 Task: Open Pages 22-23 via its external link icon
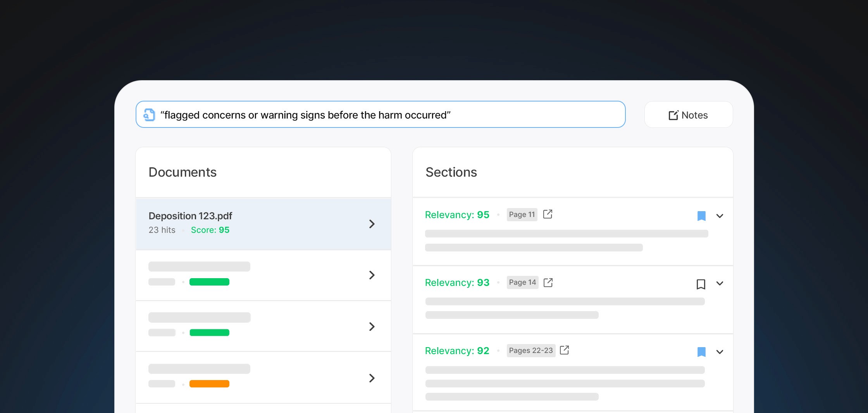(565, 350)
